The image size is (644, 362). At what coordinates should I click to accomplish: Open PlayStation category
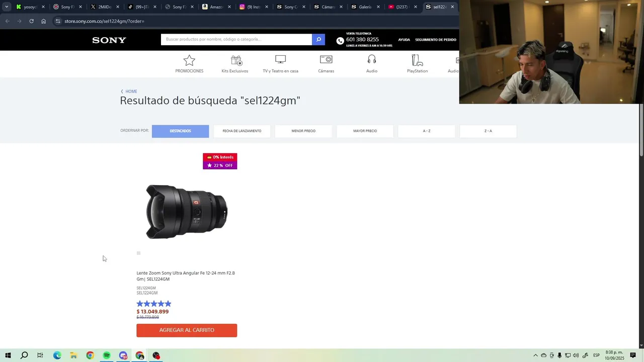(x=417, y=64)
